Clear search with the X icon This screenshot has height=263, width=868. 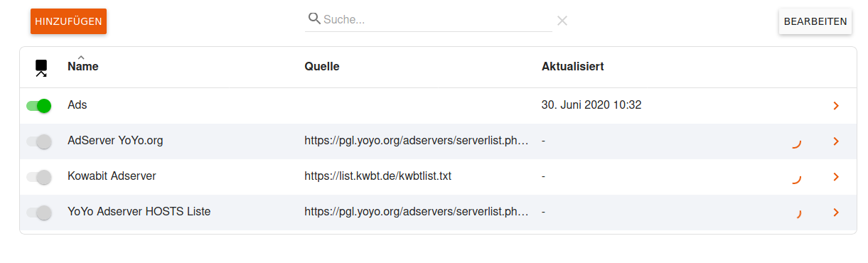562,21
